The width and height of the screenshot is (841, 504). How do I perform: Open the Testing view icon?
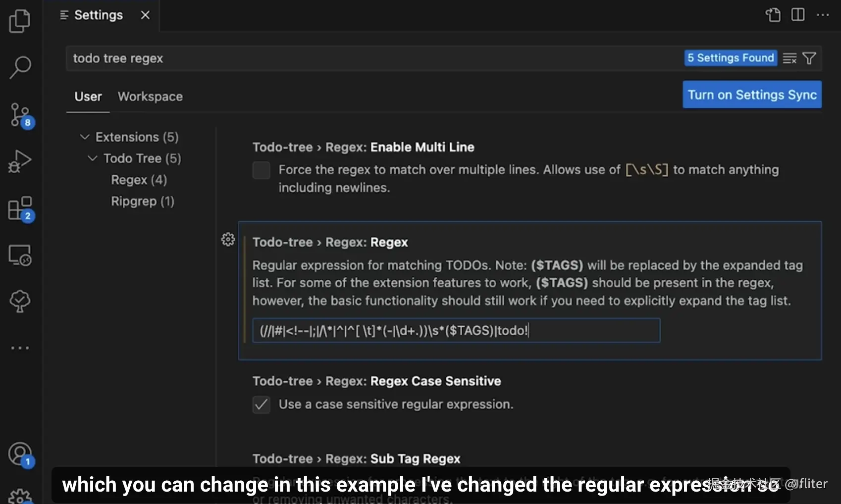point(20,301)
